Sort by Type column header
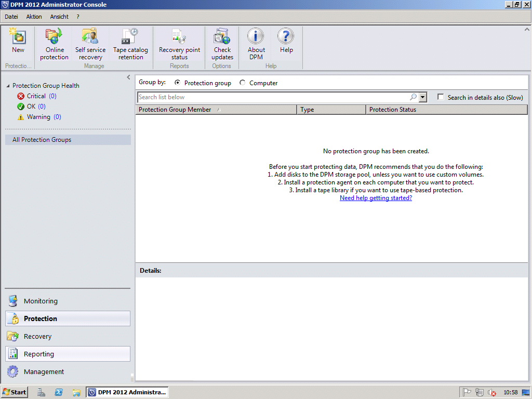532x399 pixels. 331,110
